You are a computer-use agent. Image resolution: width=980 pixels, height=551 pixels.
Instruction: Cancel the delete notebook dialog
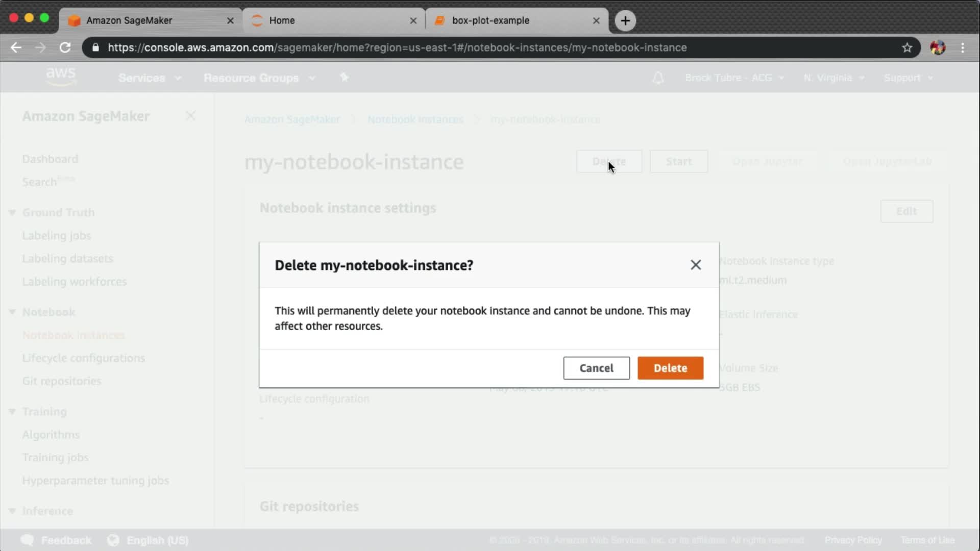596,368
